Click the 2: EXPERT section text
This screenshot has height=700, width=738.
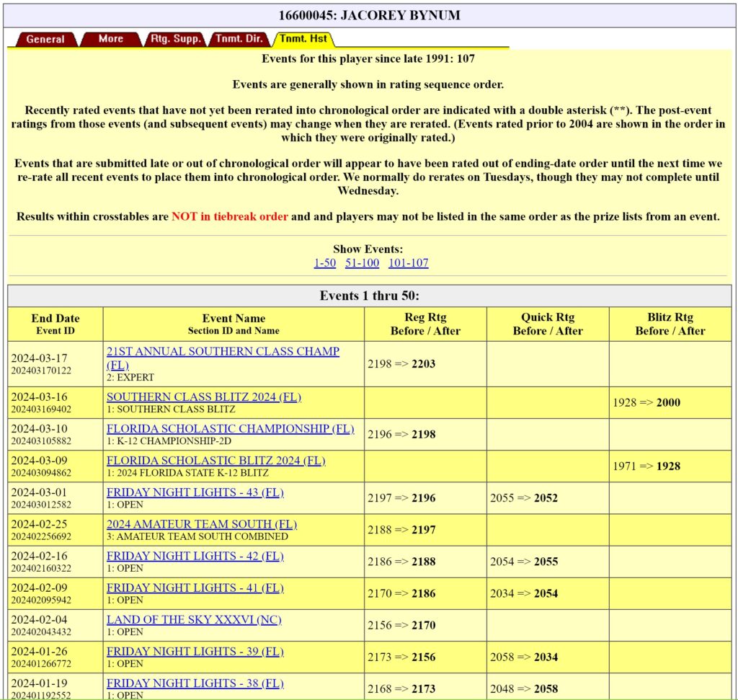click(130, 378)
